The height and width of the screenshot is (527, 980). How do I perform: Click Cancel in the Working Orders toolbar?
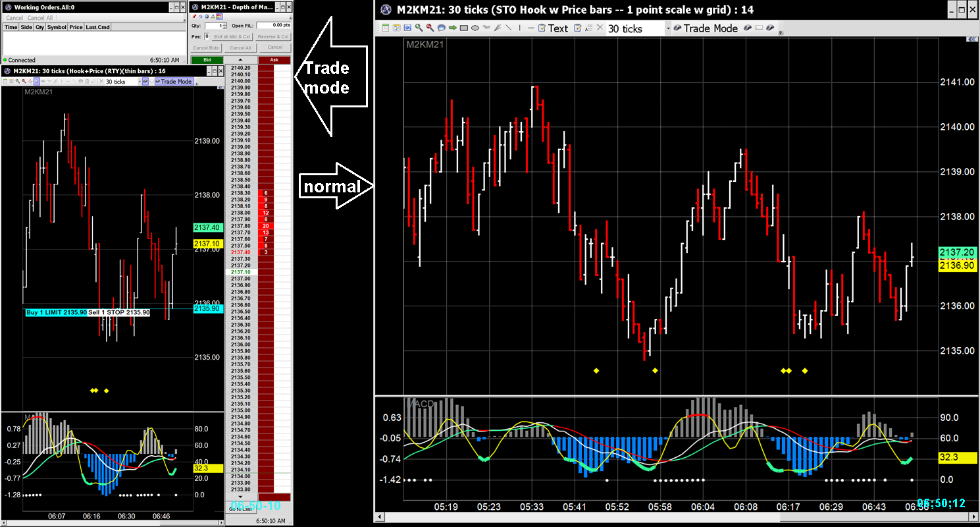click(14, 18)
